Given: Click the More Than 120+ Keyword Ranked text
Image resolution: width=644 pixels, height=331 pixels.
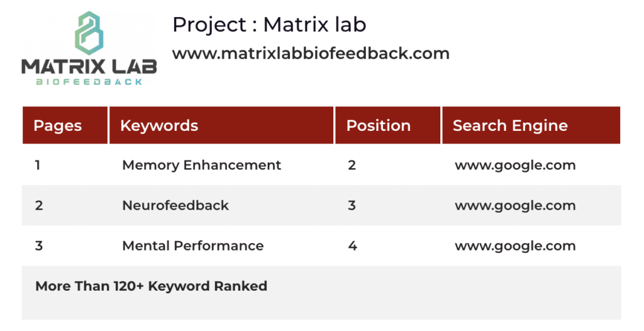Looking at the screenshot, I should tap(151, 286).
